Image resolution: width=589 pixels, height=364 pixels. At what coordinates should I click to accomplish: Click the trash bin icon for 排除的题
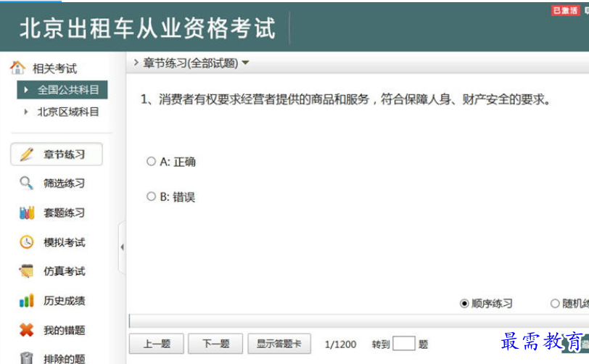pos(26,357)
